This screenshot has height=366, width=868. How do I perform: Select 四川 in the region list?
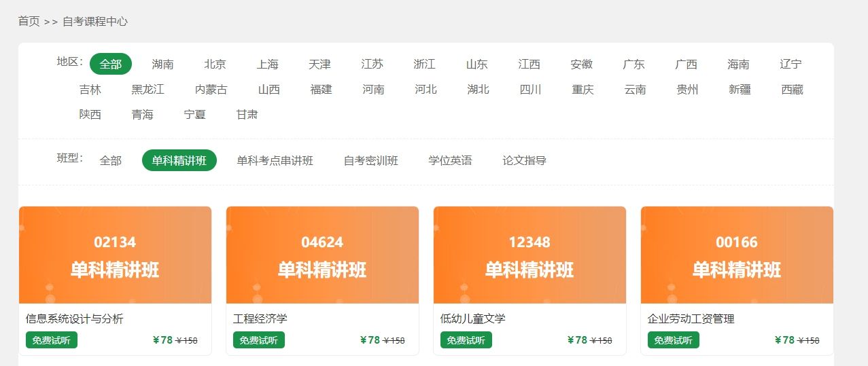[x=531, y=89]
